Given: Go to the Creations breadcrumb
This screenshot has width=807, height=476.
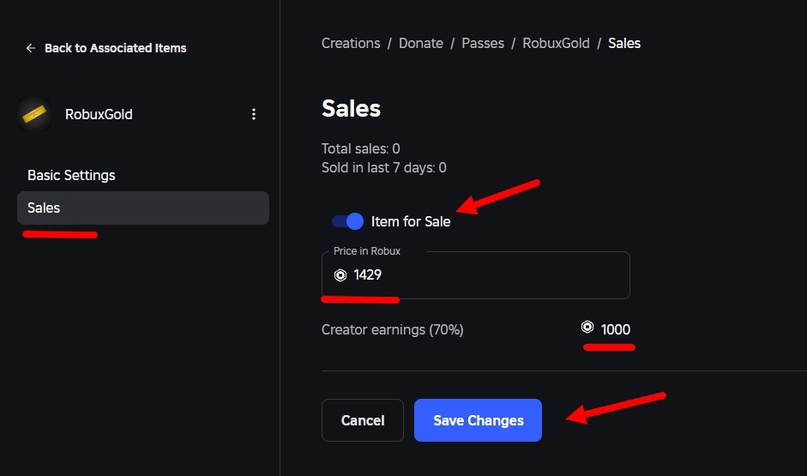Looking at the screenshot, I should pyautogui.click(x=351, y=43).
